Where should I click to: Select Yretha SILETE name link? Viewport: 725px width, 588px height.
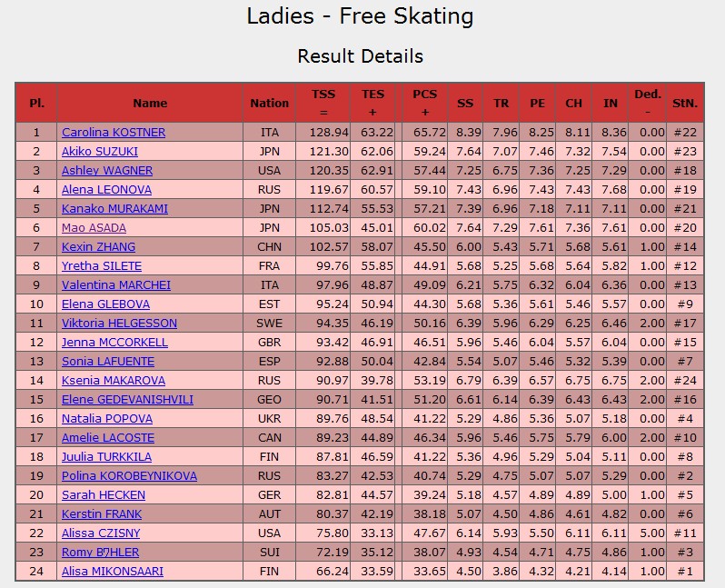(x=102, y=266)
